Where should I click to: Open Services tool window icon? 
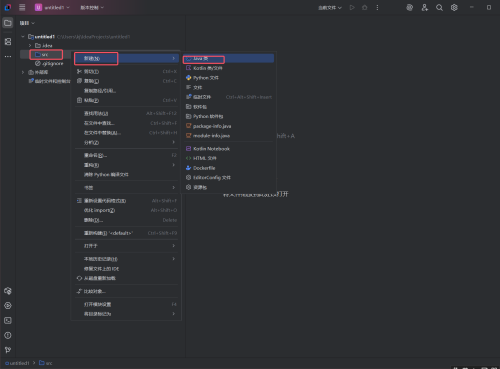(x=8, y=305)
